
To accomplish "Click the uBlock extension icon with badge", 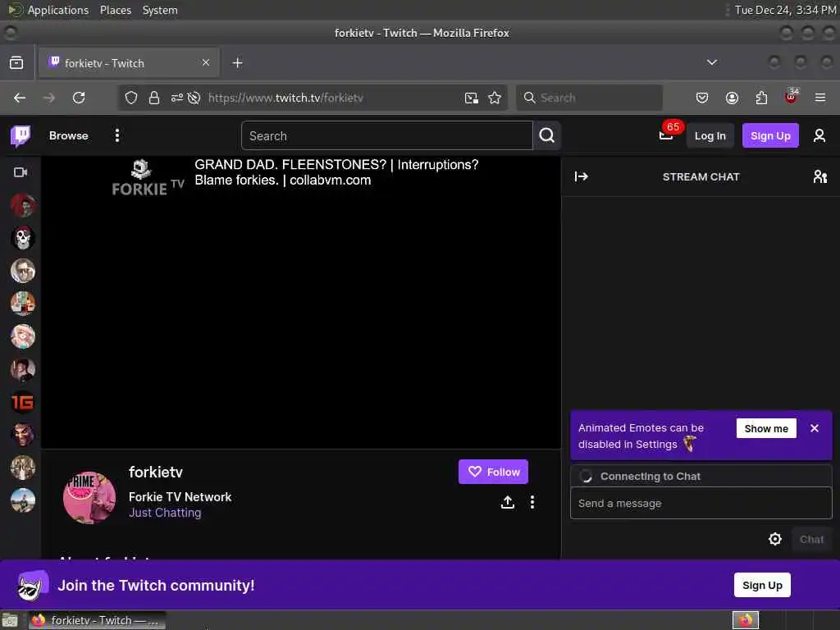I will 792,97.
